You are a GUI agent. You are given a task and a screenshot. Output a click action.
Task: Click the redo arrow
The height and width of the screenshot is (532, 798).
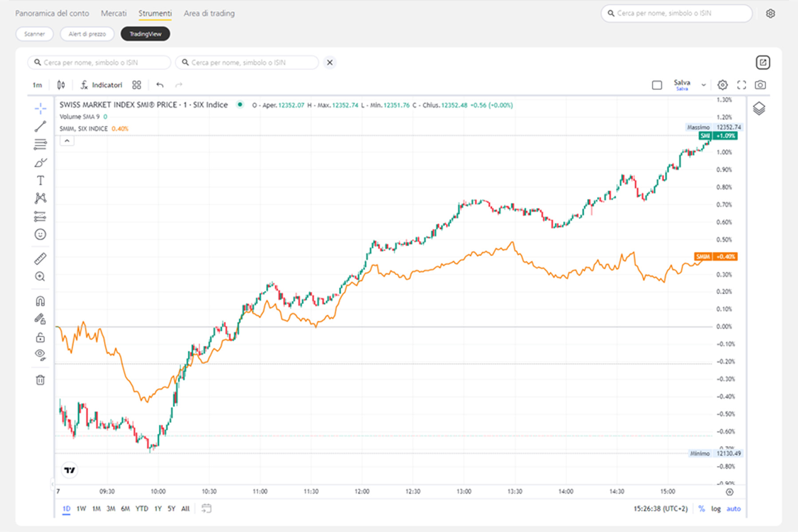[179, 85]
